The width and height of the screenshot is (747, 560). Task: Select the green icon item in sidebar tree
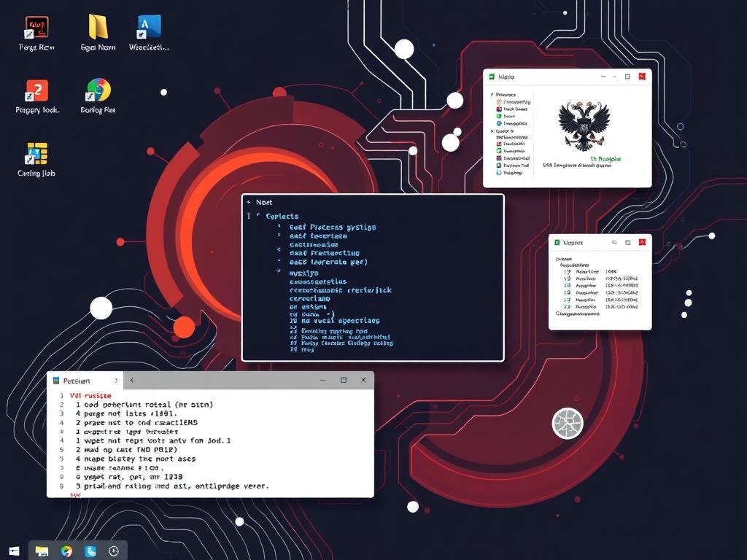coord(499,116)
